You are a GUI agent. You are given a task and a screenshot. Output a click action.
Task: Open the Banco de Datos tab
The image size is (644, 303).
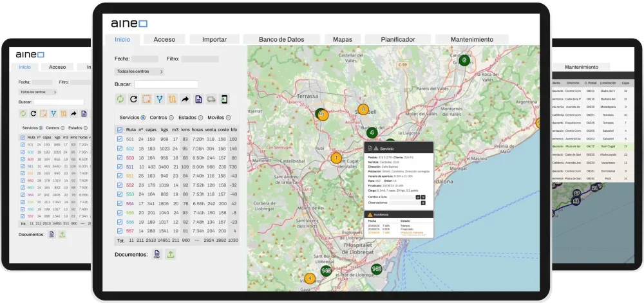pyautogui.click(x=281, y=39)
